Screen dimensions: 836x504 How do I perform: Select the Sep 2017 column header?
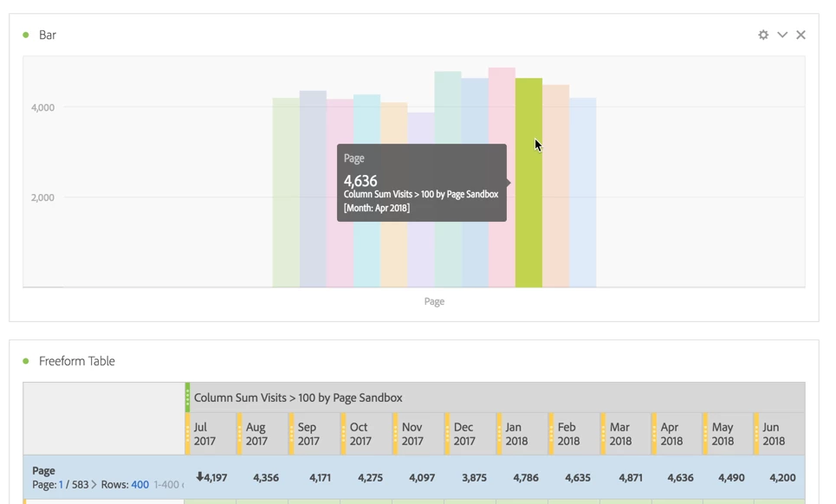tap(314, 434)
